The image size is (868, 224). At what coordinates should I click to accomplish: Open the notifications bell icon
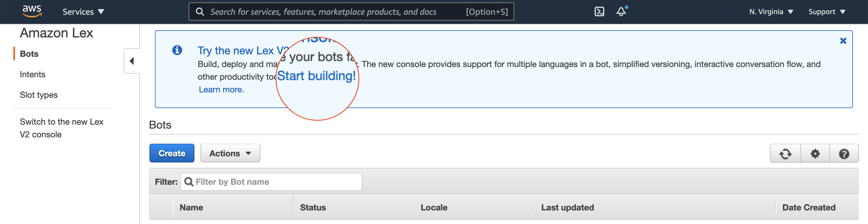coord(621,11)
